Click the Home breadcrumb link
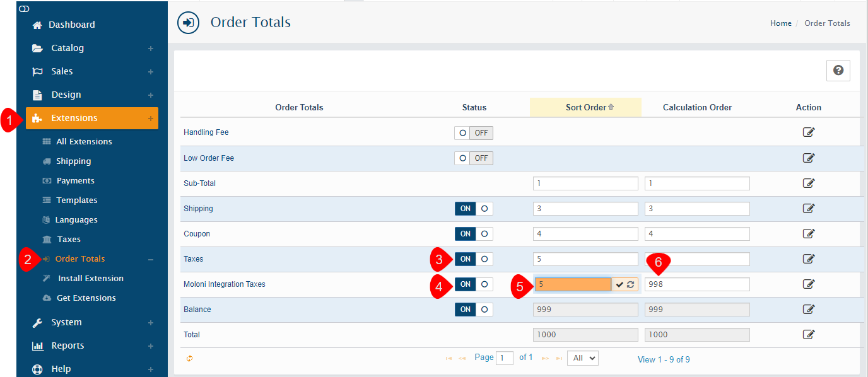The width and height of the screenshot is (868, 377). click(780, 23)
